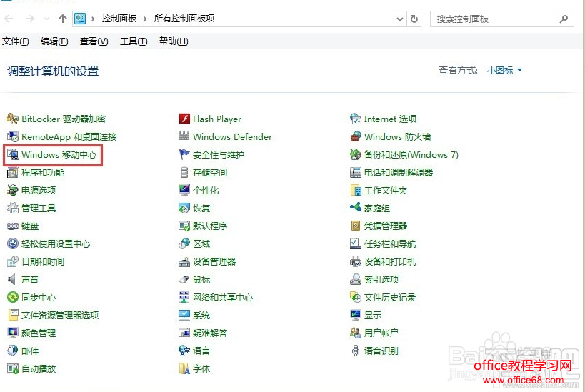Open the 字体 link
The width and height of the screenshot is (585, 392).
(201, 369)
